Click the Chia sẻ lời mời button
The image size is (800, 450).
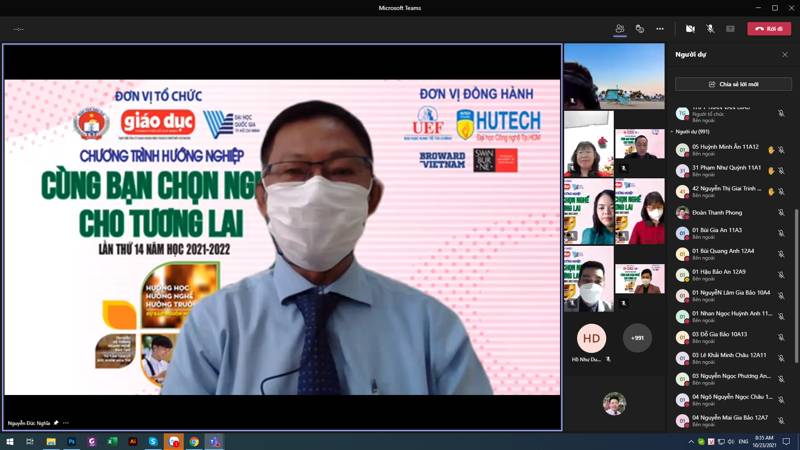(733, 85)
